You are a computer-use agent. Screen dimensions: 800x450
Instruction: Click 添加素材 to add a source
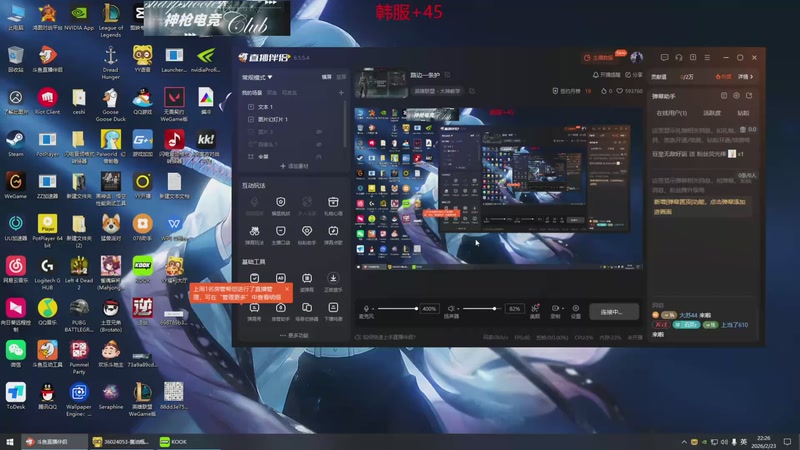[294, 166]
